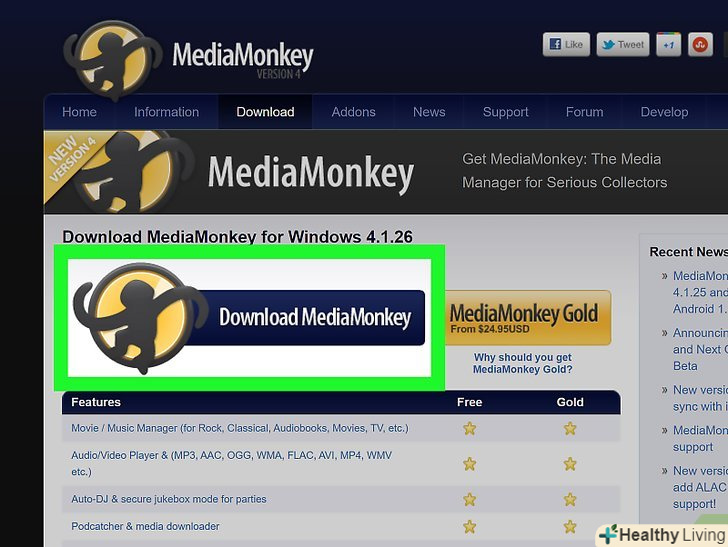Open 'Why should you get MediaMonkey Gold?' link
This screenshot has width=728, height=547.
pos(522,363)
